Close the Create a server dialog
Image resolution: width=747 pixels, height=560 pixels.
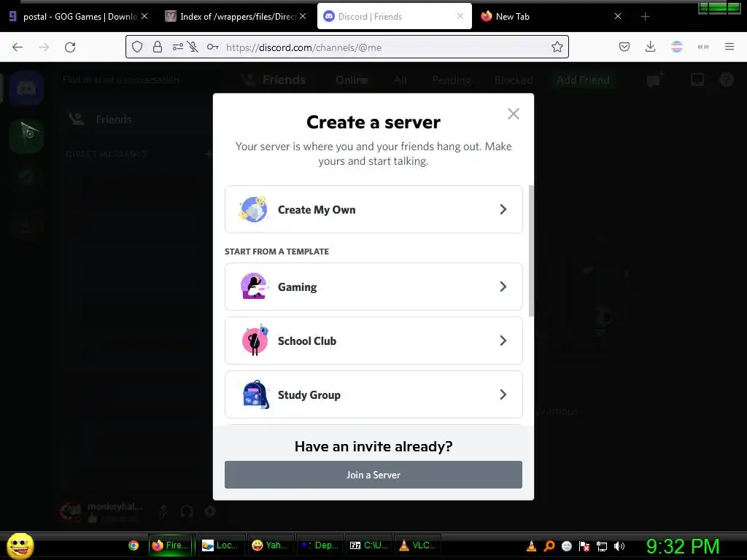[513, 114]
